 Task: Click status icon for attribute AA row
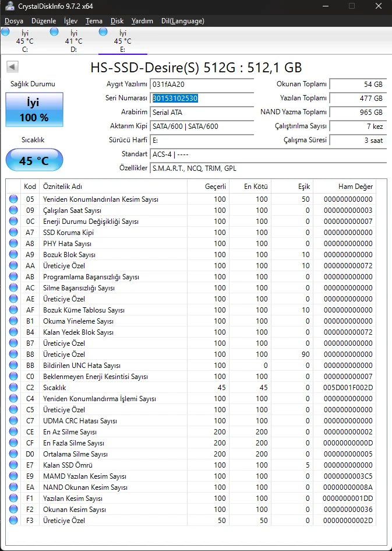click(x=13, y=265)
